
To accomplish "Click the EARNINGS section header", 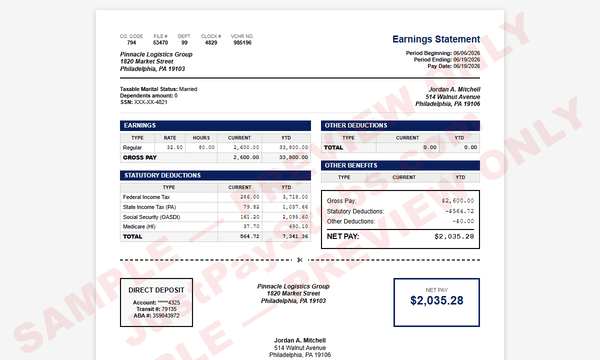I will click(x=215, y=125).
